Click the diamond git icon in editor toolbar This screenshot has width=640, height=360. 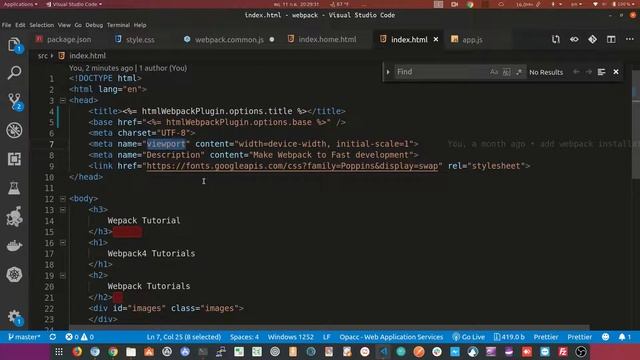(x=593, y=39)
